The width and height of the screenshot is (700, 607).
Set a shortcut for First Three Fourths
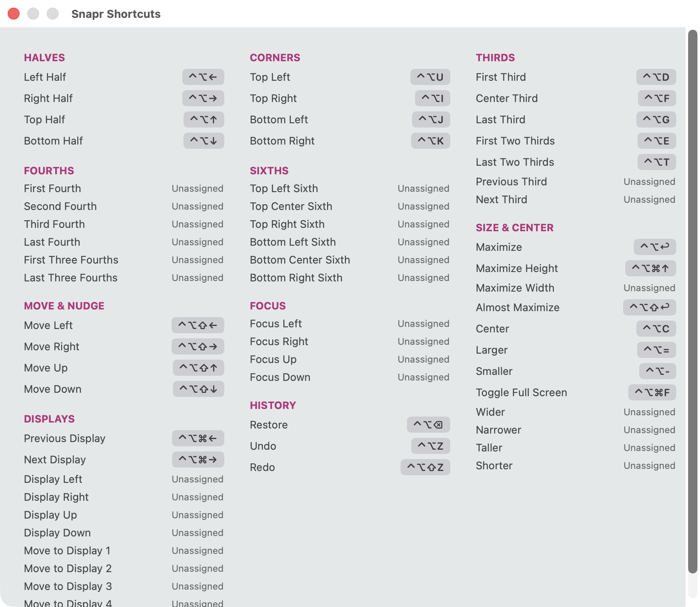tap(198, 260)
